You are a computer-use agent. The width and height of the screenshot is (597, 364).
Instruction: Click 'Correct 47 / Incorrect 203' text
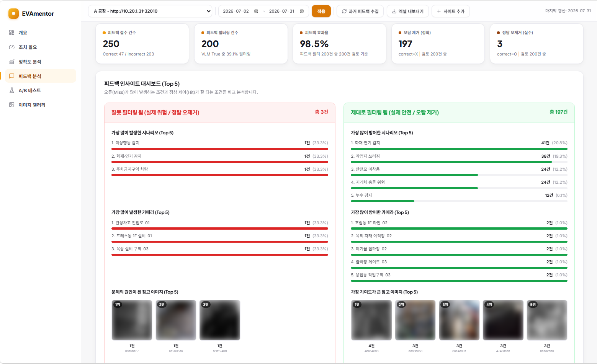pos(128,54)
